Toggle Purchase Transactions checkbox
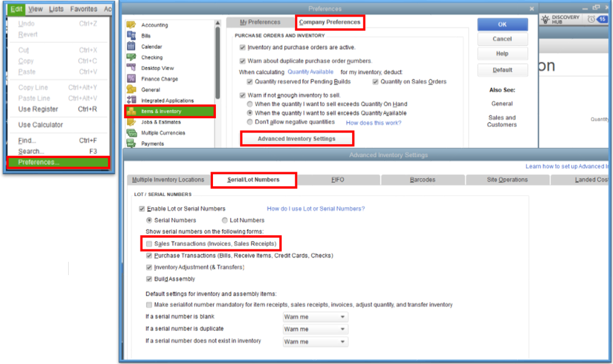This screenshot has width=613, height=364. click(149, 256)
